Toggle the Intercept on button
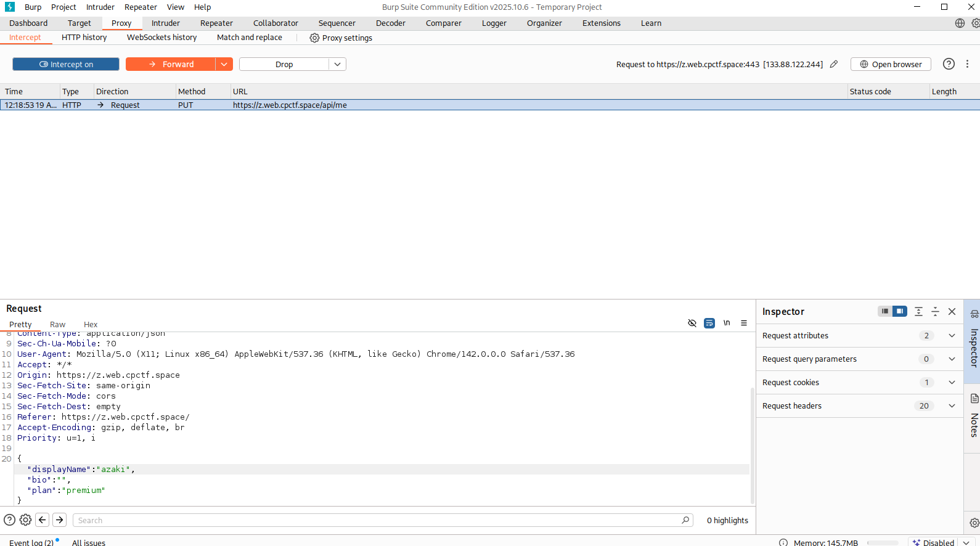 point(66,64)
